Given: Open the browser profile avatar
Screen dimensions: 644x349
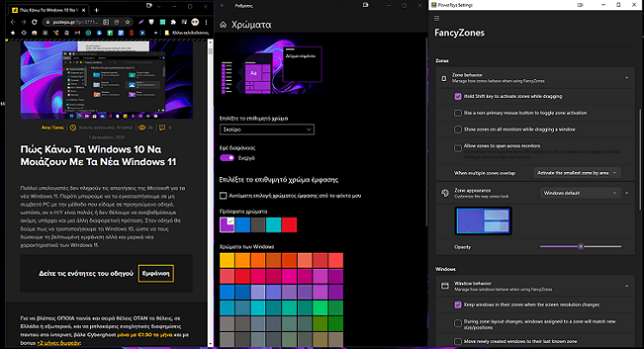Looking at the screenshot, I should (x=196, y=22).
